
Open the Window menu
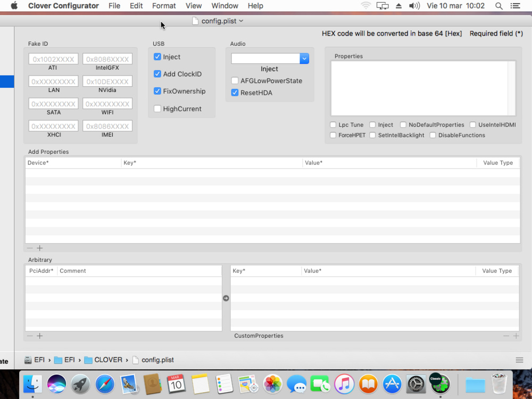225,6
